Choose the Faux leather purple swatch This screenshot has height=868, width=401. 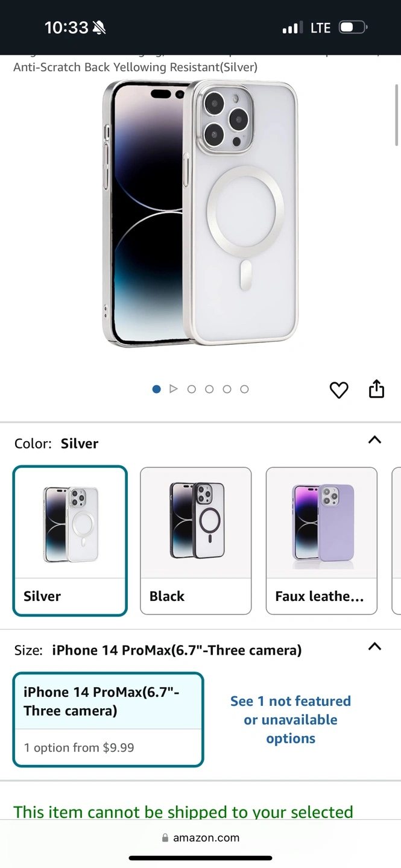pos(321,541)
